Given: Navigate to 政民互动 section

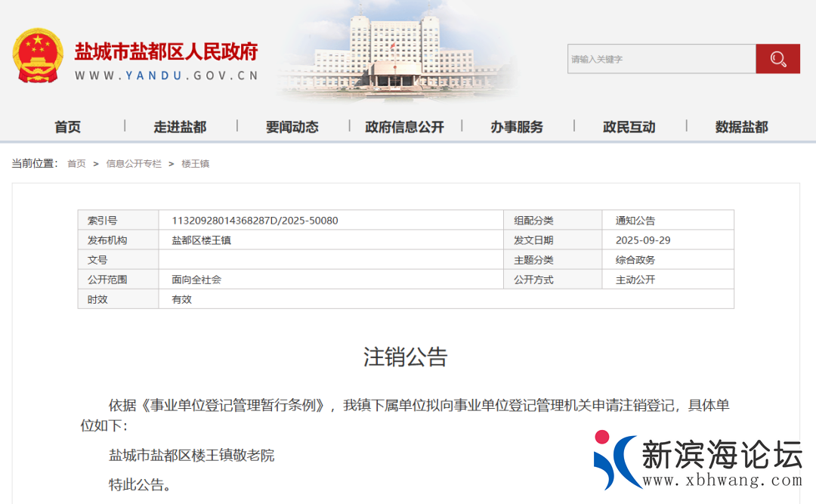Looking at the screenshot, I should pyautogui.click(x=629, y=127).
